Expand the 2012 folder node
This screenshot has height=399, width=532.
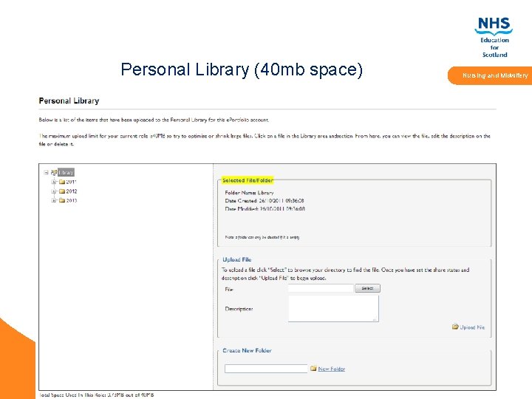[54, 191]
